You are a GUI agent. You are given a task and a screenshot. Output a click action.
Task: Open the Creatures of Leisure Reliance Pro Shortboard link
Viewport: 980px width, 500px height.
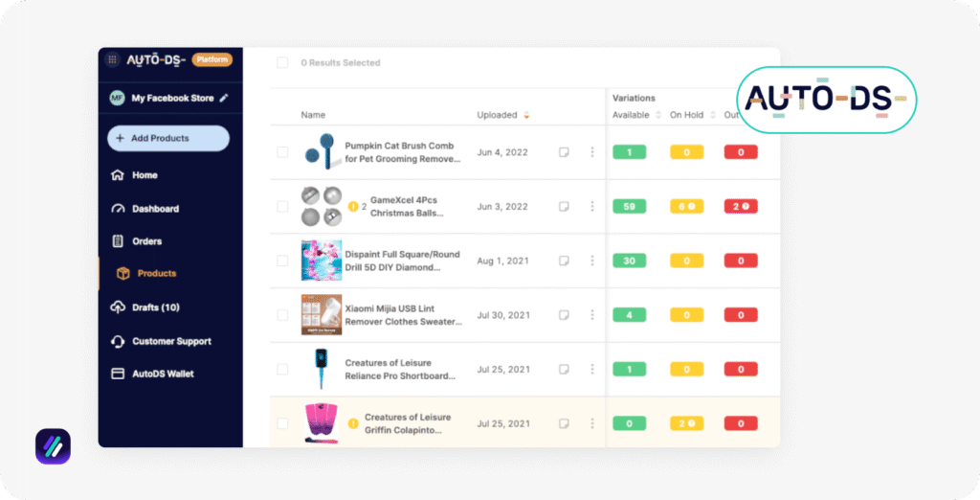400,370
